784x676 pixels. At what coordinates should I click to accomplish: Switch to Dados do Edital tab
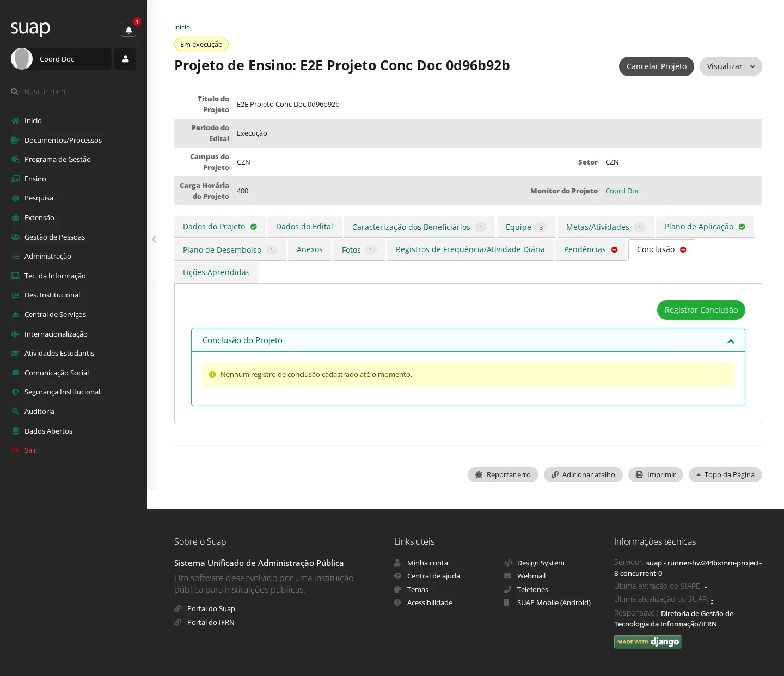pos(304,227)
